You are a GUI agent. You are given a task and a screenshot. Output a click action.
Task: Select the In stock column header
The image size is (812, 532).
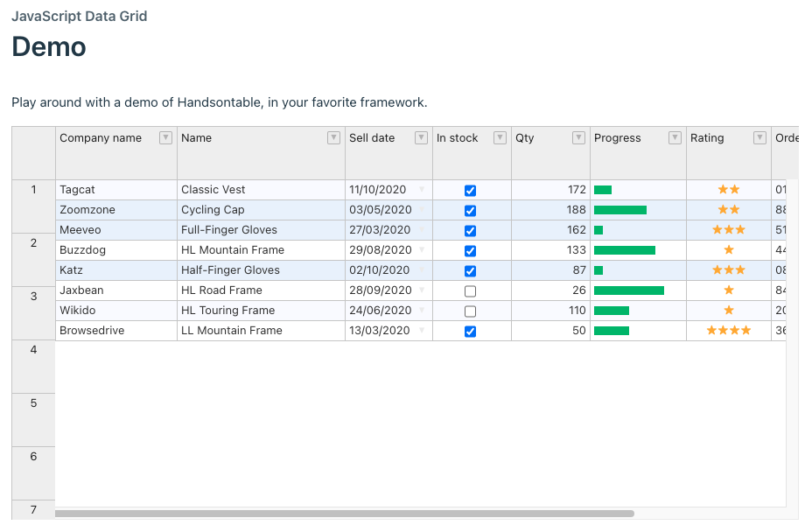click(x=472, y=153)
